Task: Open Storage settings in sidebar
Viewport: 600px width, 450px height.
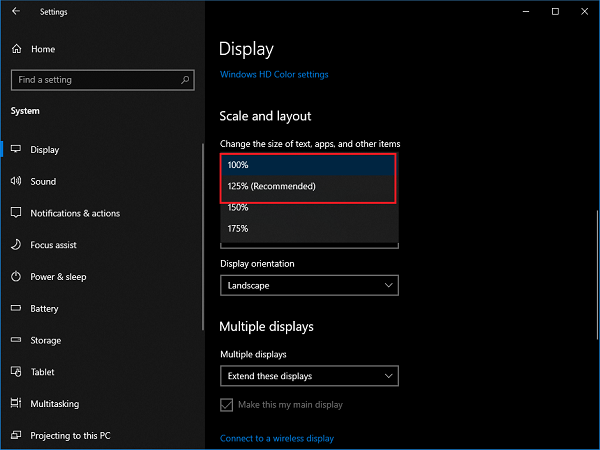Action: click(45, 341)
